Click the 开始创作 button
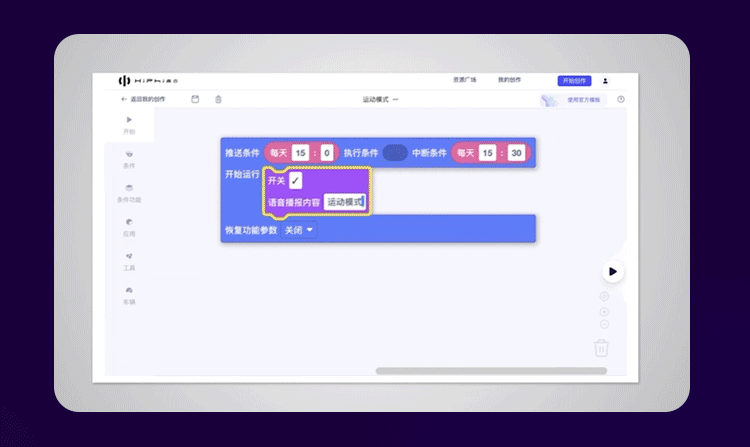The image size is (750, 447). tap(574, 81)
